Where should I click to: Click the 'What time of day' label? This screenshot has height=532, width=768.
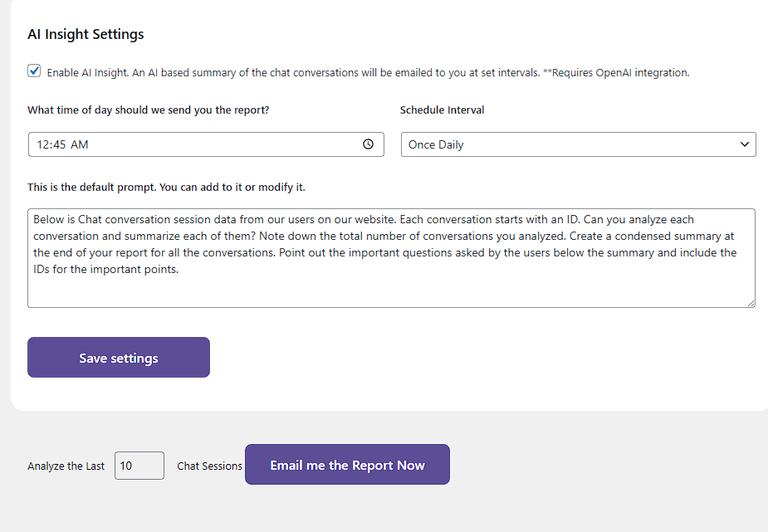[148, 110]
